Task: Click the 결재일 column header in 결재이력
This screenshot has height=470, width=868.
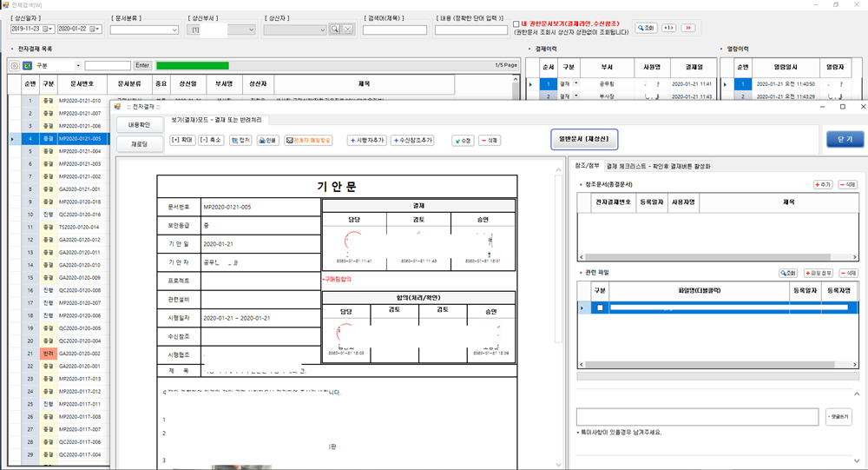Action: (x=694, y=67)
